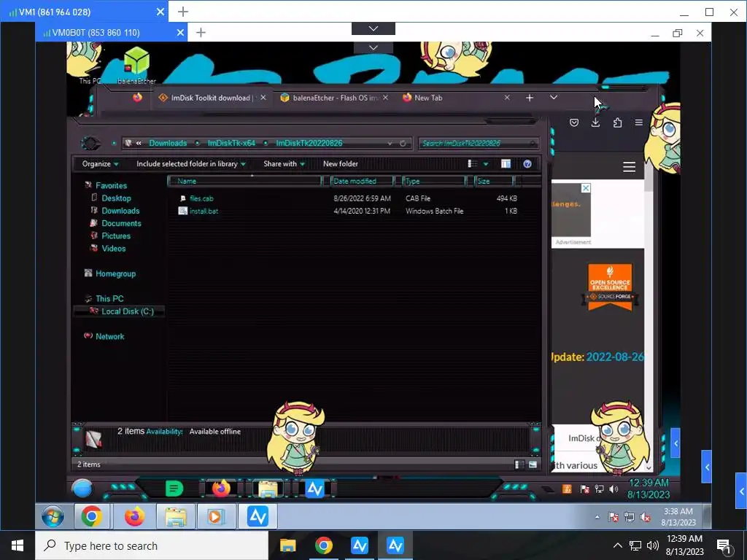Click the Explorer back navigation button
The width and height of the screenshot is (747, 560).
coord(90,143)
